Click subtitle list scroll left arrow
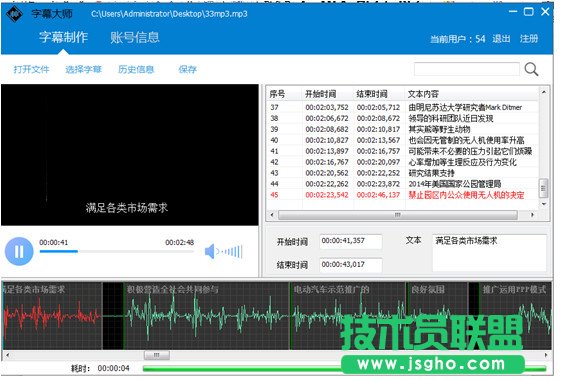Screen dimensions: 568x380 272,215
